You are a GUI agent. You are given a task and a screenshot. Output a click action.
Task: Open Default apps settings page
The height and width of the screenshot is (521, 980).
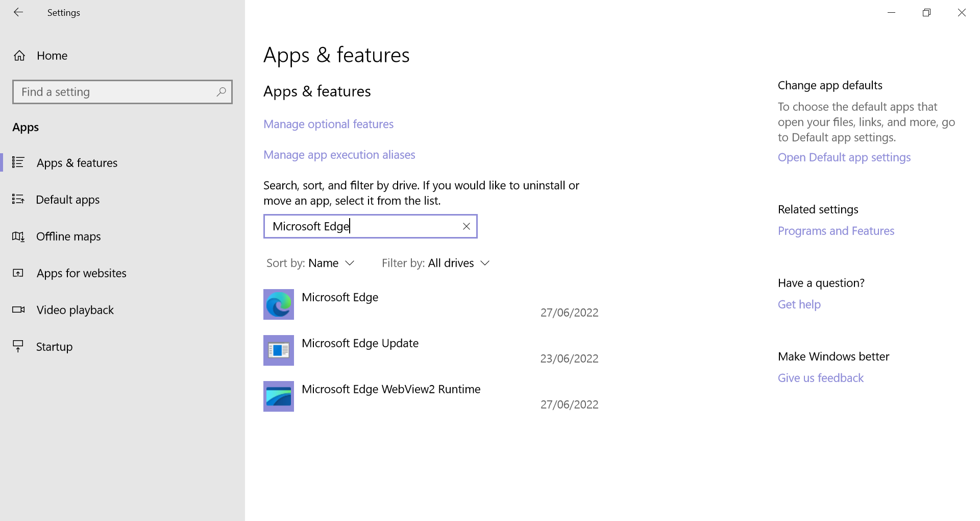tap(122, 200)
